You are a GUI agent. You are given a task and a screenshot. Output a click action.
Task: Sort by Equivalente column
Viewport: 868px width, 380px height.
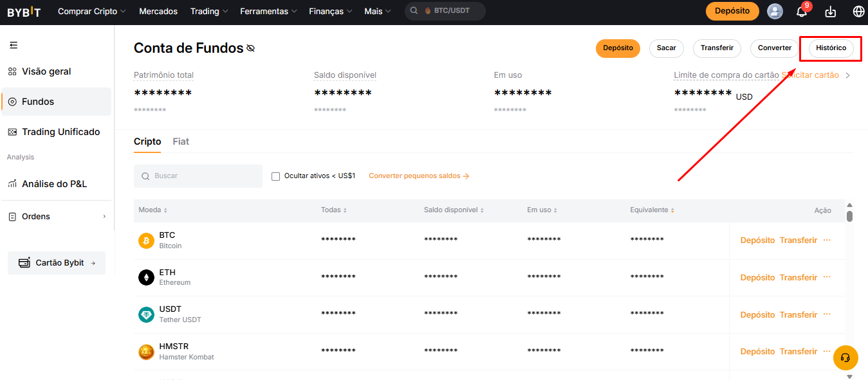[673, 210]
